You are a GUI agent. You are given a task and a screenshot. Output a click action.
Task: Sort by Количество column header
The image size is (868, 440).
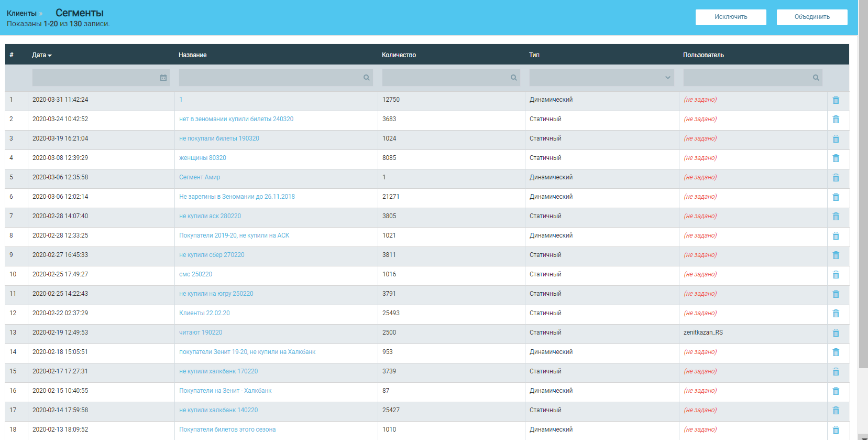(399, 55)
